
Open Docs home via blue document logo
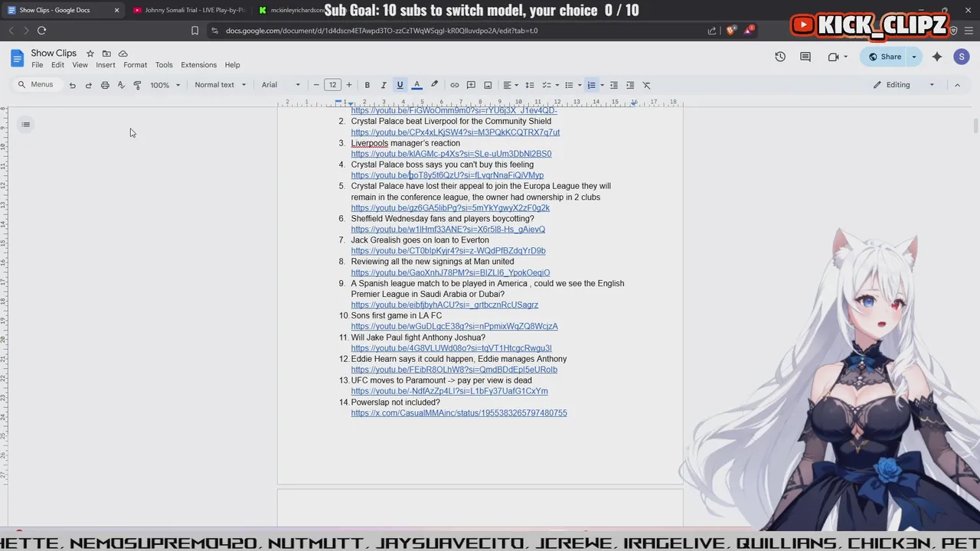(x=17, y=58)
